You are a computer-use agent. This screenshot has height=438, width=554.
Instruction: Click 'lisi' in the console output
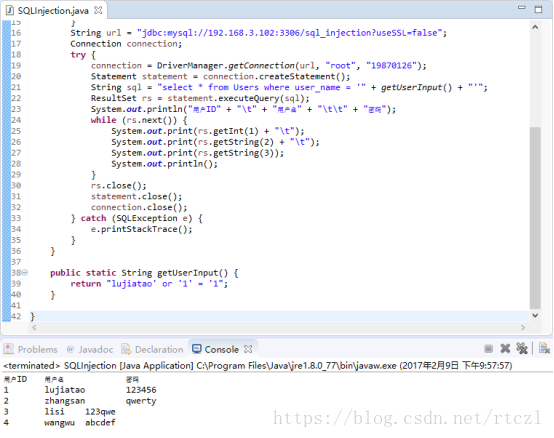54,412
